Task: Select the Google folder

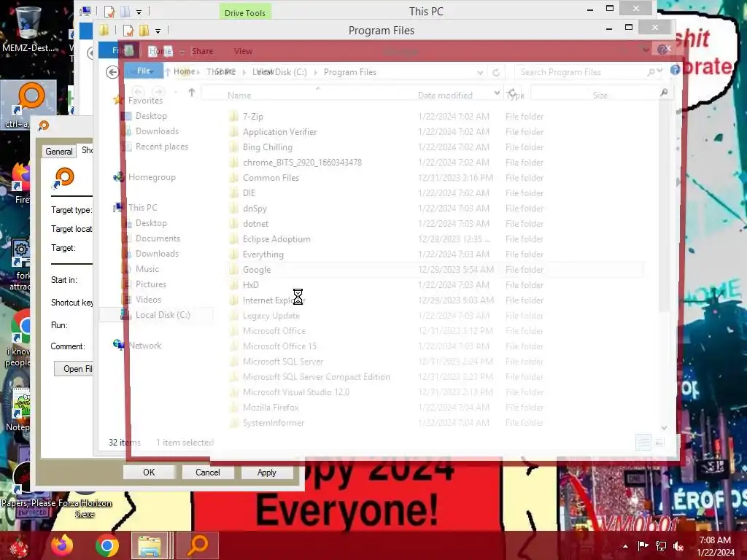Action: (256, 270)
